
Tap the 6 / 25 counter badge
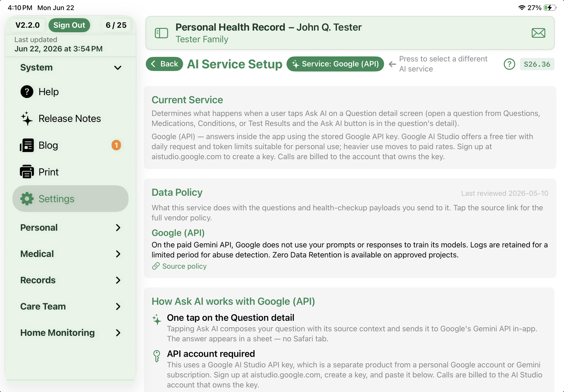pos(116,25)
